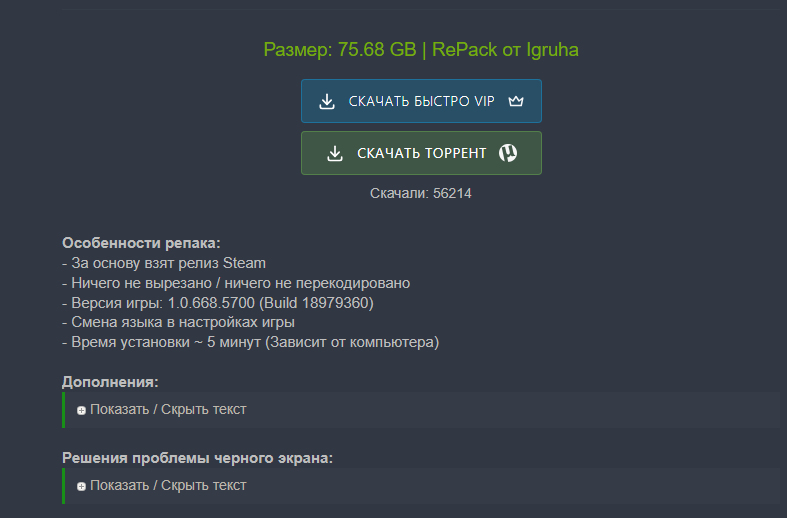Click the Время установки ~ 5 минут line
The image size is (787, 518).
pyautogui.click(x=250, y=342)
